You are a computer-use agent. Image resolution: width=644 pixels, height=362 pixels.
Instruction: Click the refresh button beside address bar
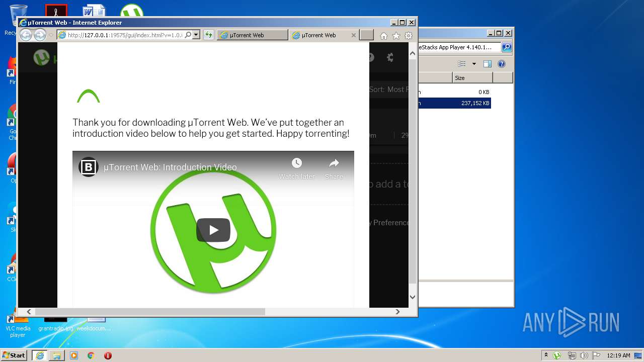208,35
